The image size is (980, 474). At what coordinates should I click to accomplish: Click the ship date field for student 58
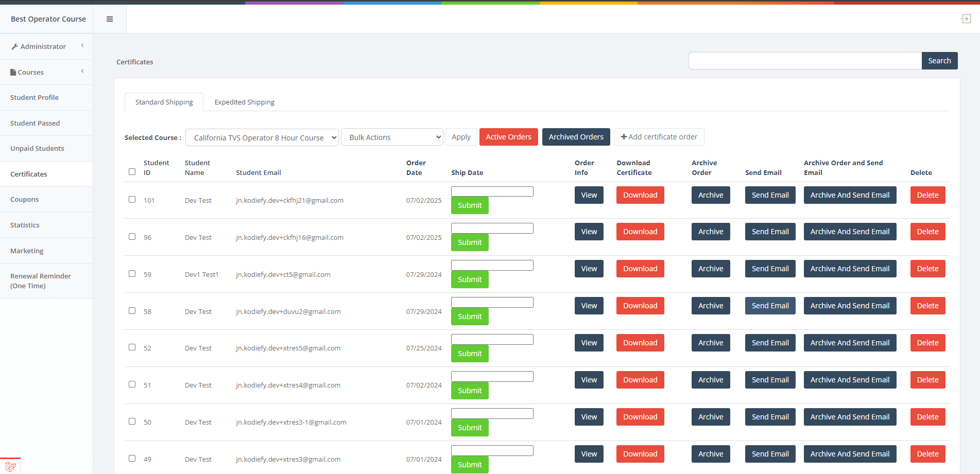coord(492,303)
